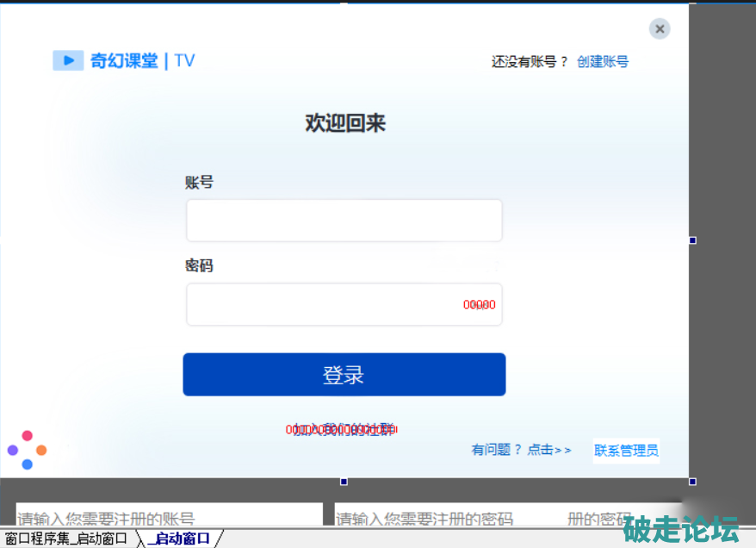Click the colorful four-dot icon
The height and width of the screenshot is (548, 756).
[x=27, y=450]
